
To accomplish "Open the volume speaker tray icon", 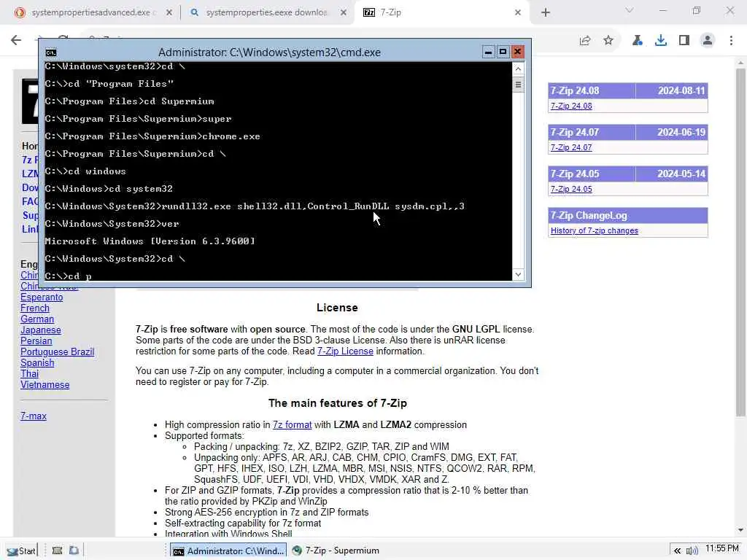I will coord(692,551).
